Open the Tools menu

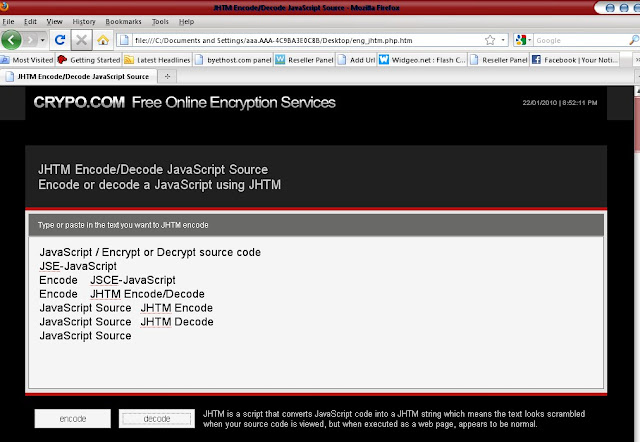click(160, 22)
